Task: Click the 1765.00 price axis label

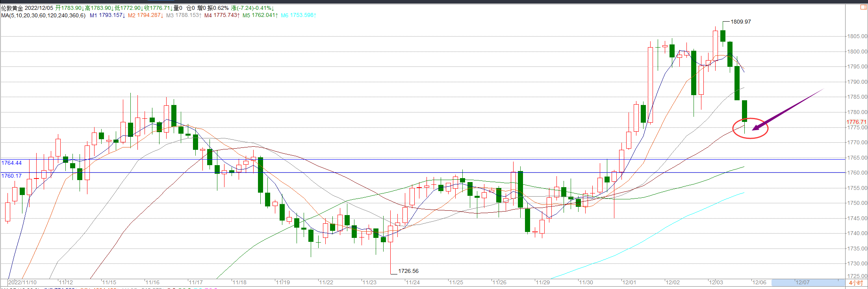Action: pyautogui.click(x=857, y=158)
